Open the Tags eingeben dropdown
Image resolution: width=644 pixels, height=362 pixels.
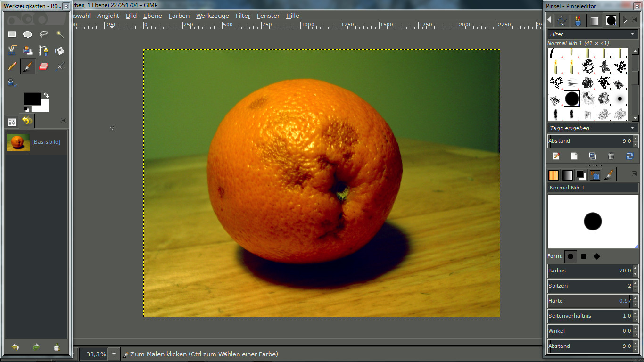coord(592,128)
